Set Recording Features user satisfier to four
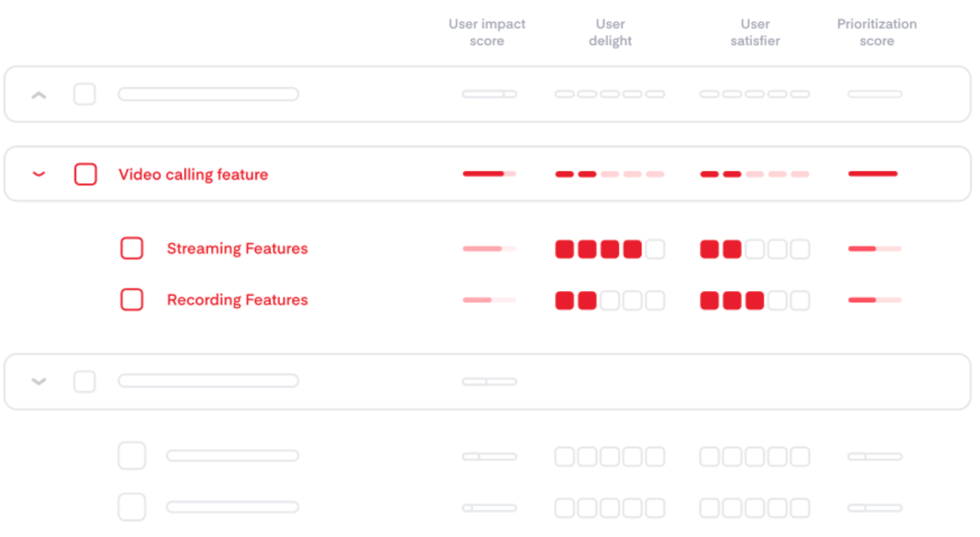This screenshot has height=537, width=980. [x=777, y=301]
